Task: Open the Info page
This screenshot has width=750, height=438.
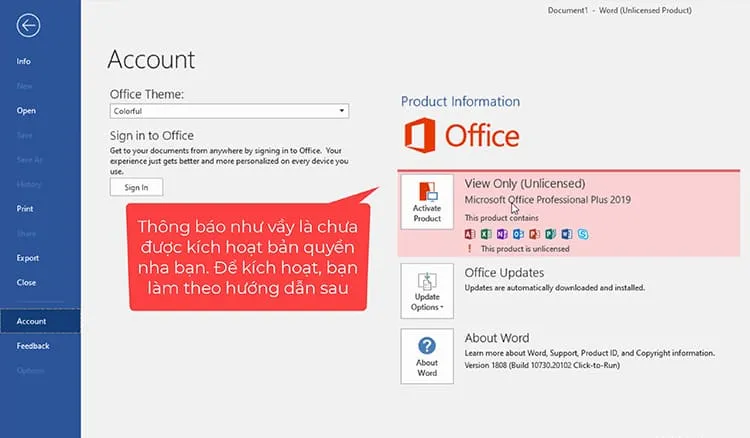Action: coord(23,61)
